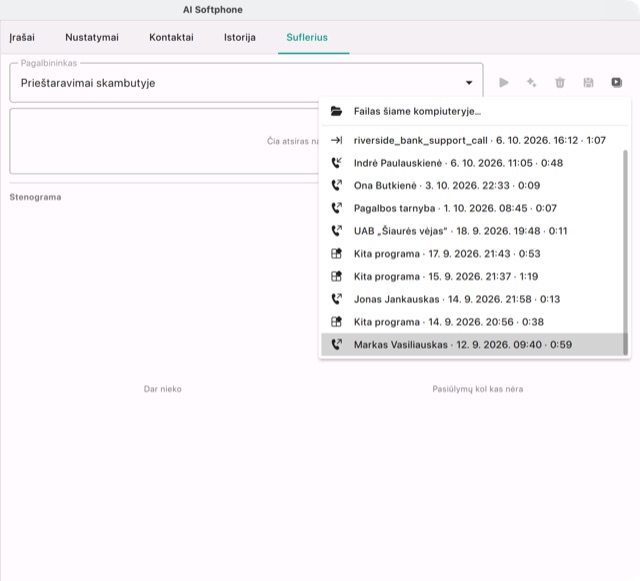Select the Markas Vasiliauskas recording entry
Screen dimensions: 640x581
[x=472, y=345]
